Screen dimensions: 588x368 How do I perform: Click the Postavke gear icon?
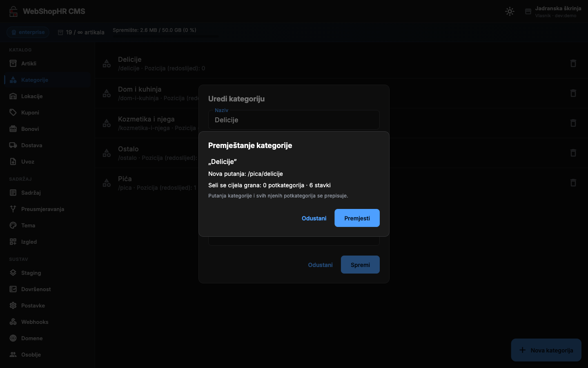click(13, 305)
